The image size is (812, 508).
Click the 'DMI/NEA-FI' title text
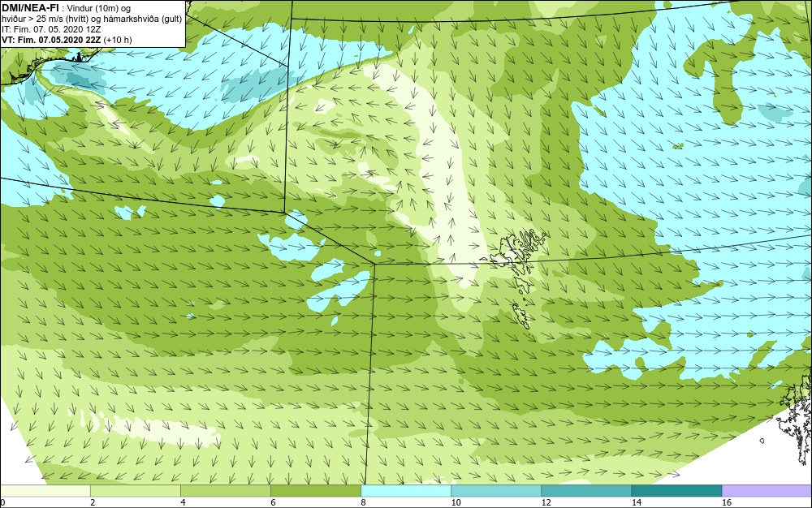coord(30,7)
